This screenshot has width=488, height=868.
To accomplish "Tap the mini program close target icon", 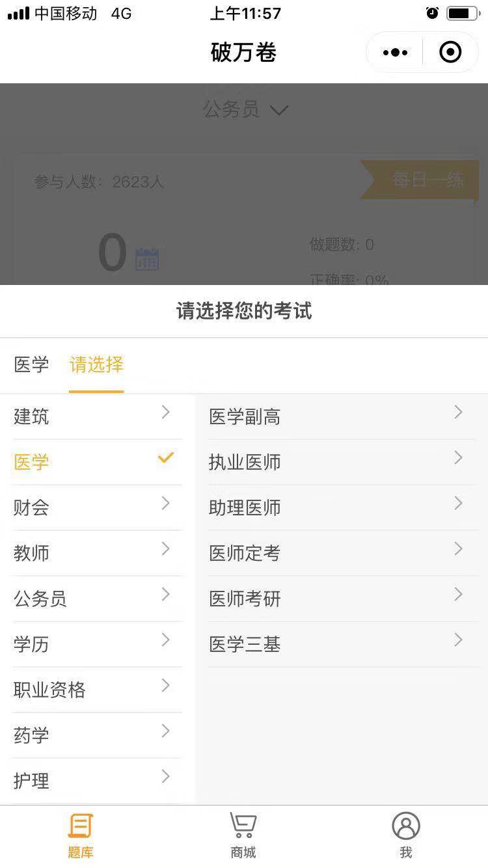I will (450, 52).
